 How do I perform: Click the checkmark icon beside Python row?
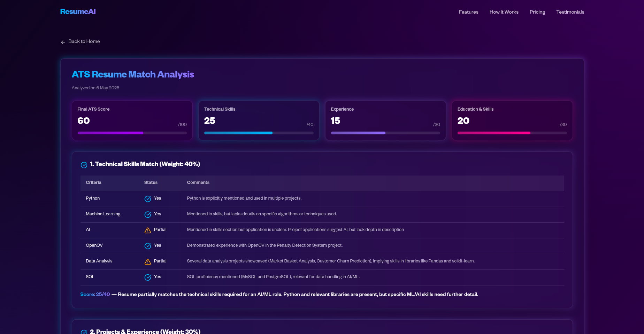147,199
